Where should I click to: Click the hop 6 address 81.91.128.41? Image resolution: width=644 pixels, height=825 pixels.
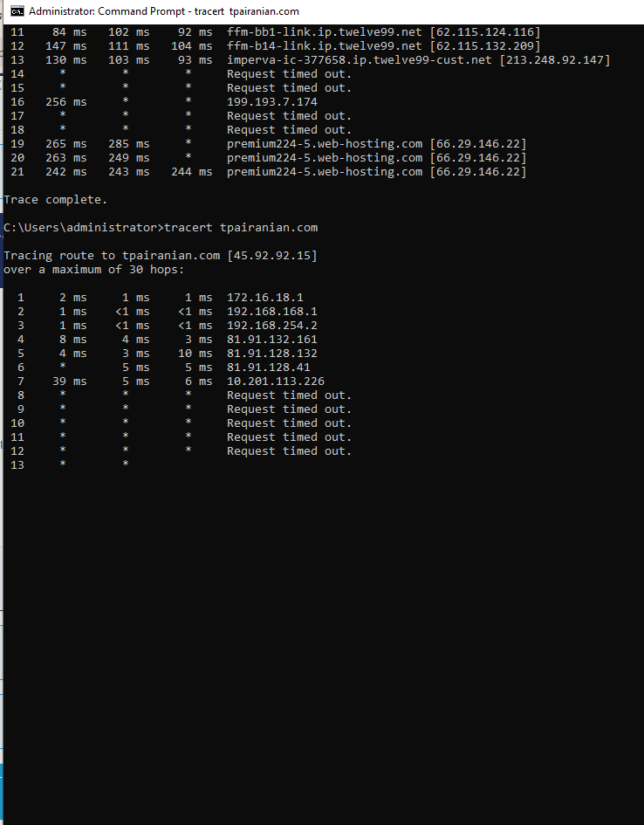[269, 368]
